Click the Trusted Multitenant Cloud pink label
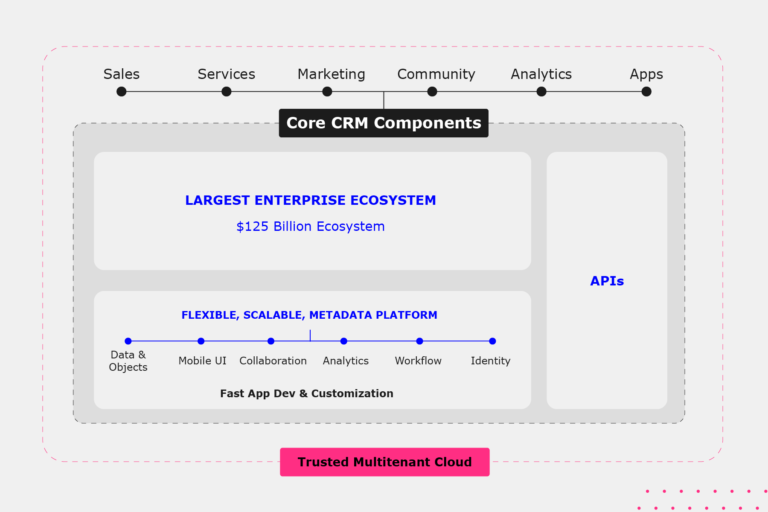Image resolution: width=768 pixels, height=512 pixels. pos(384,462)
